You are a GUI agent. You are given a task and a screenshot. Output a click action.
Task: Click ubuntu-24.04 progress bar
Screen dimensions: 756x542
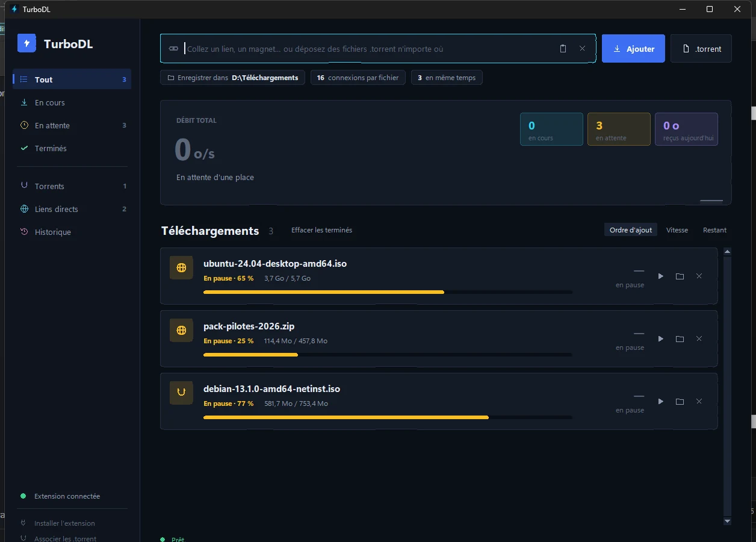(388, 292)
